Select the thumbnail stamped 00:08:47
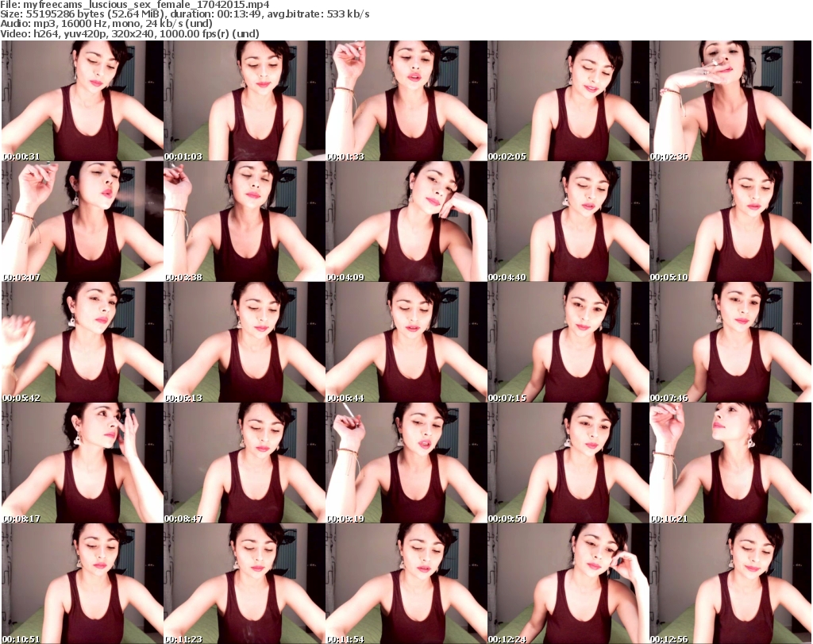Image resolution: width=813 pixels, height=644 pixels. coord(245,463)
